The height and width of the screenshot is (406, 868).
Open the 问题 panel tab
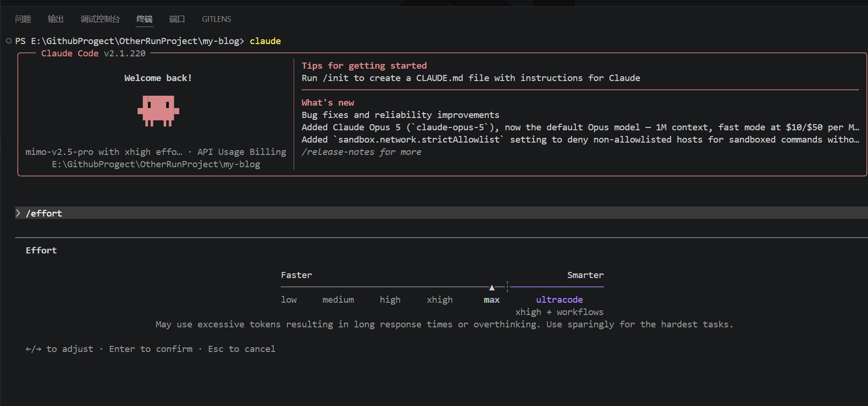tap(23, 19)
